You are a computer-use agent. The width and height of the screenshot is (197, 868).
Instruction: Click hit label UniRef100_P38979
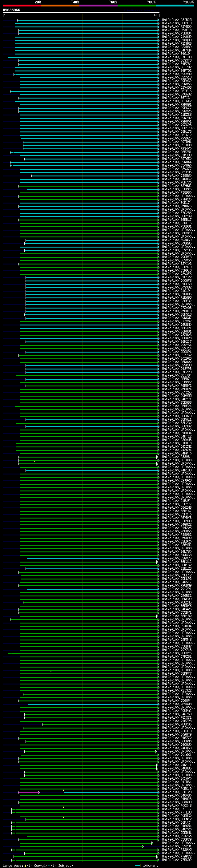pos(176,267)
